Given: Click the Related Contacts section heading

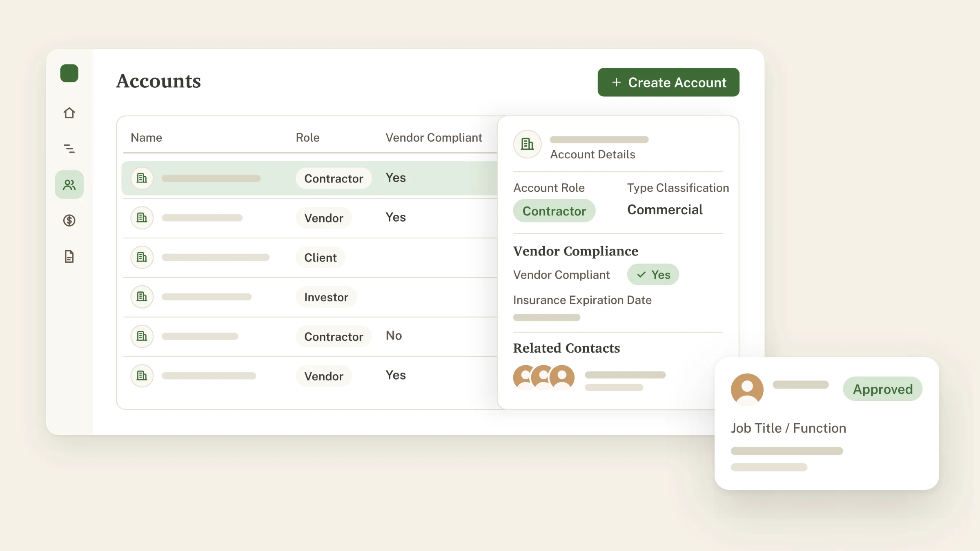Looking at the screenshot, I should point(566,348).
